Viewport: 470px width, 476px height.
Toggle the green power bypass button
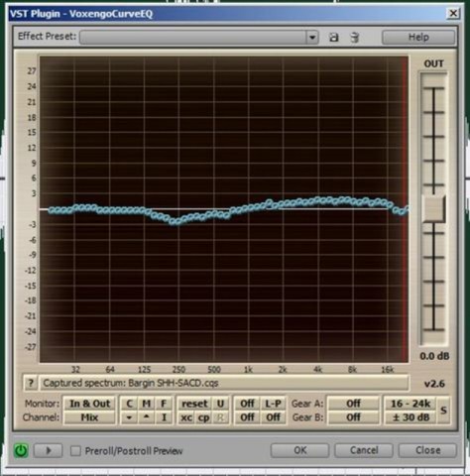point(21,450)
